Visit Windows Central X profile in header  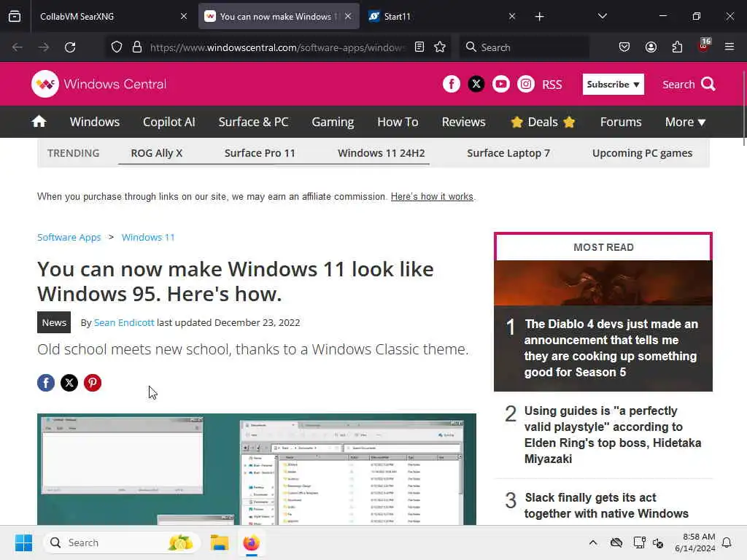[x=476, y=85]
